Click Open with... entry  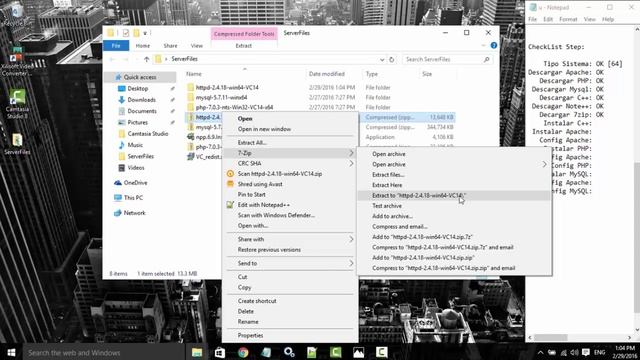click(x=253, y=226)
